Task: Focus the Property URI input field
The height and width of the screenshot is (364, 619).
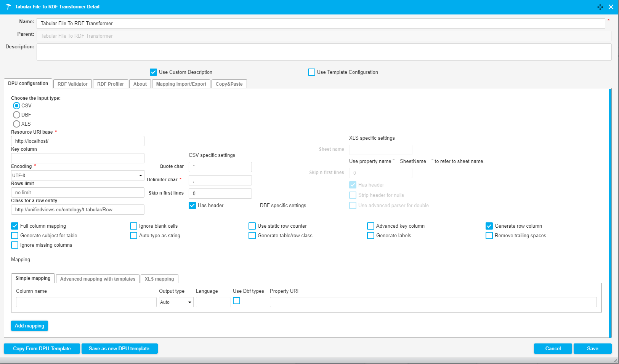Action: point(433,302)
